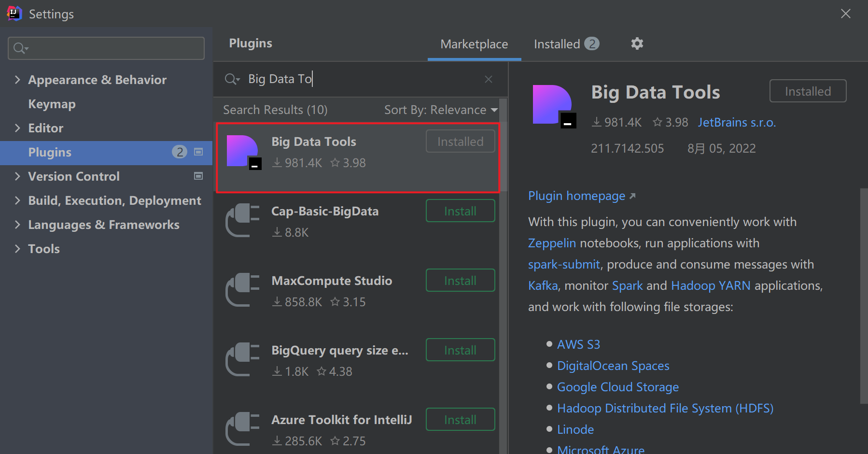
Task: Click the search results list scrollbar
Action: pos(504,145)
